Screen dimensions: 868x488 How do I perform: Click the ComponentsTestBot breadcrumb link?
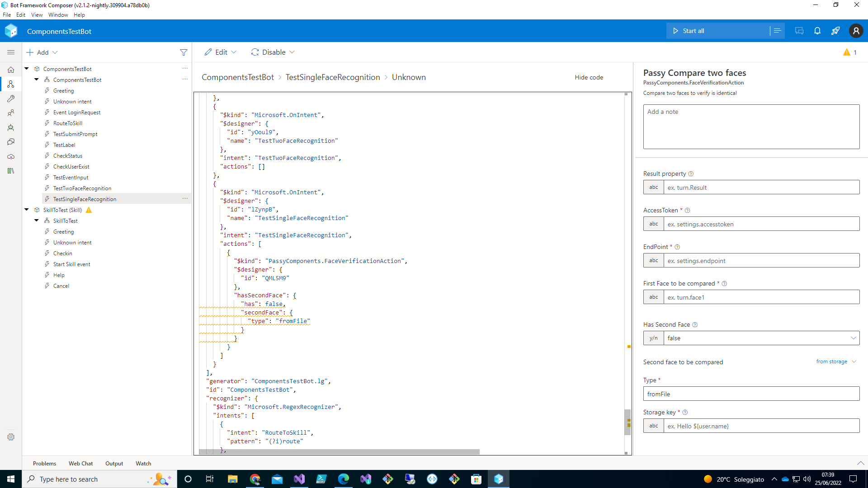point(238,77)
